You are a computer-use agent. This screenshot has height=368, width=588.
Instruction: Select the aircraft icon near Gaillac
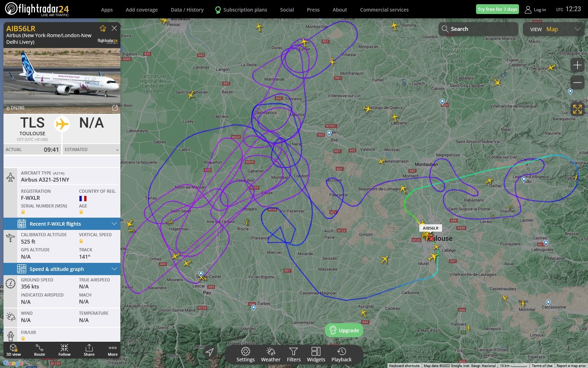click(489, 181)
